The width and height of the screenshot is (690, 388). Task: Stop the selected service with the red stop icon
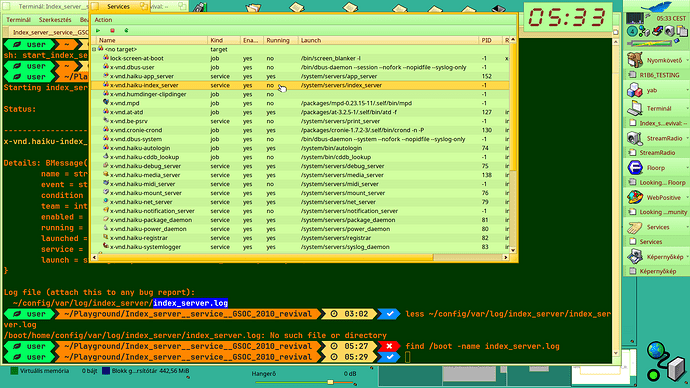tap(112, 30)
